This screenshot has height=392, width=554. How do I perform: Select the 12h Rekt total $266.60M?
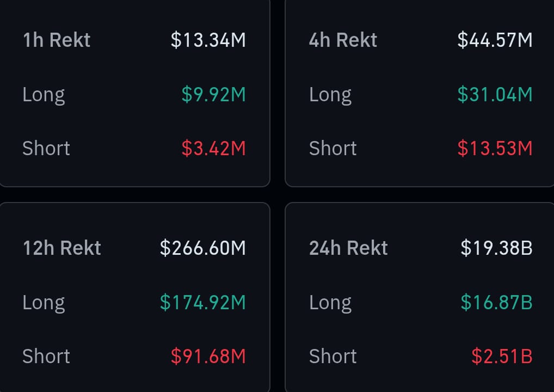coord(203,248)
